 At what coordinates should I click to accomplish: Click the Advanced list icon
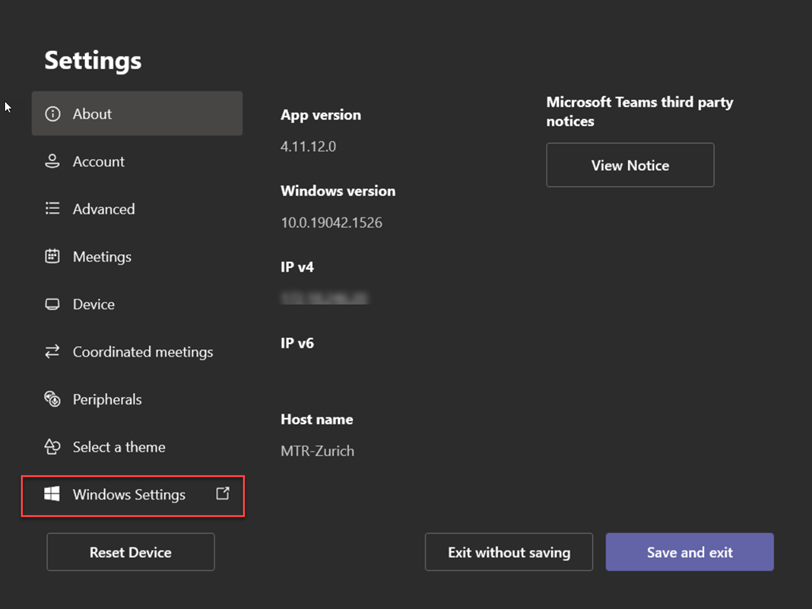(x=53, y=209)
